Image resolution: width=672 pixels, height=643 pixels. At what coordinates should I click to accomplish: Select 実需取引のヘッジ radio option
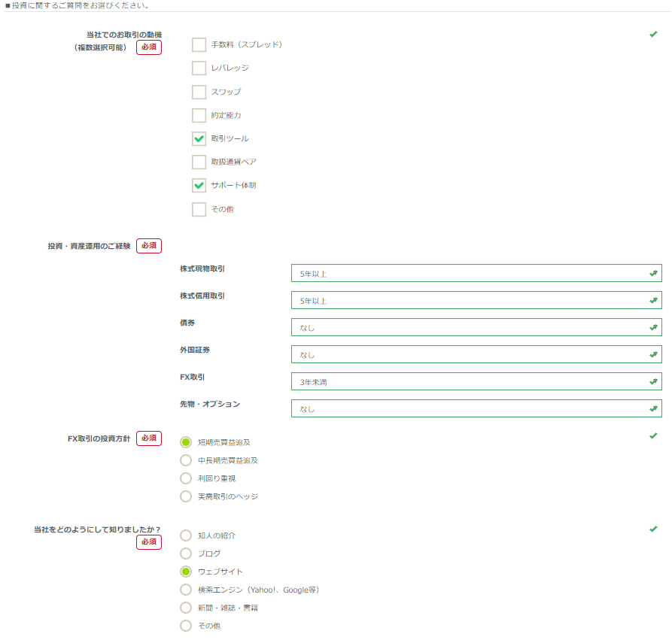[x=186, y=496]
